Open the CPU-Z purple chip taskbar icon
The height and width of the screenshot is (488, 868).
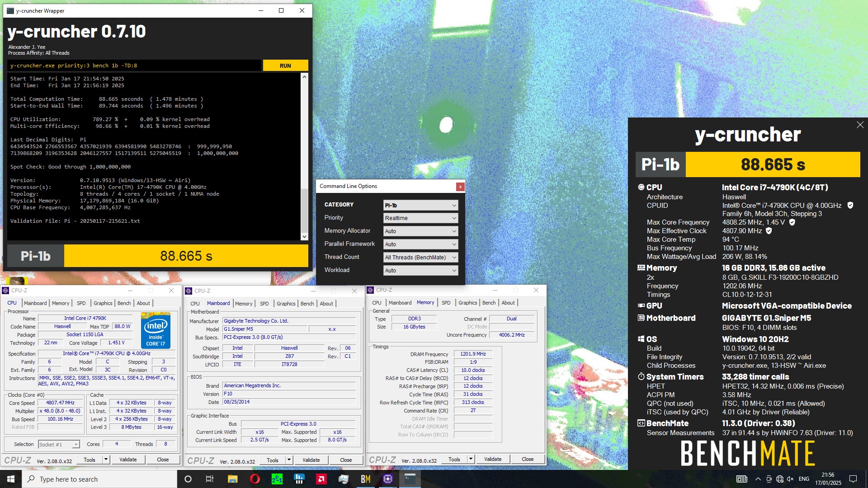pos(387,479)
